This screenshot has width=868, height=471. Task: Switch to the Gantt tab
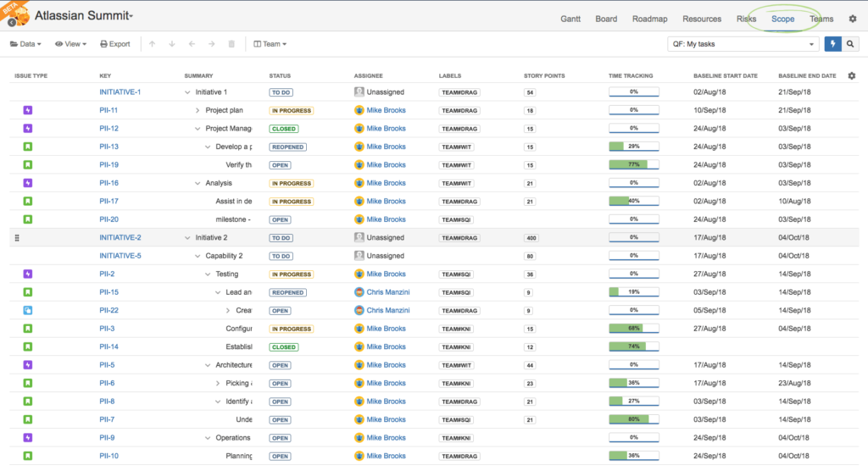(x=570, y=19)
